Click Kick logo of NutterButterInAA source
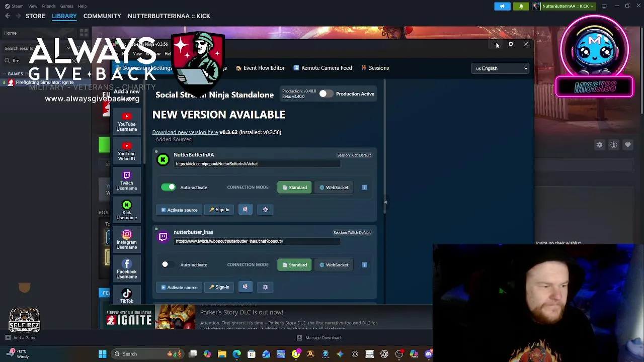 (x=163, y=160)
